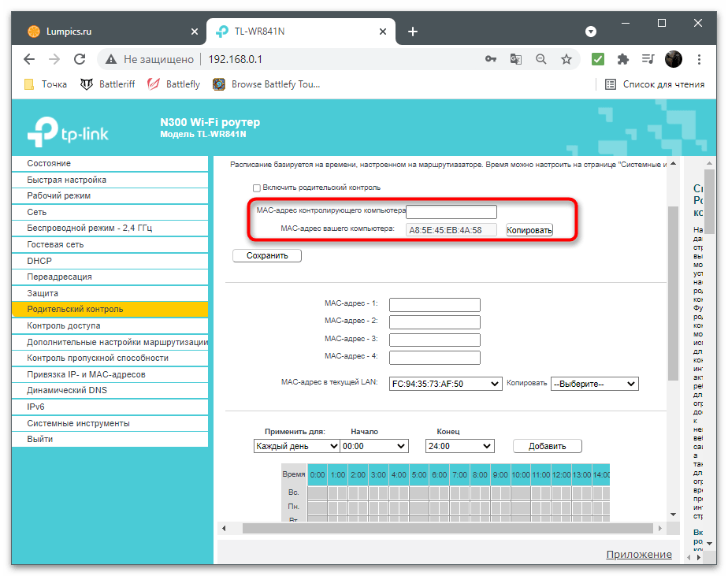Select Родительский контроль menu item
728x576 pixels.
coord(110,310)
